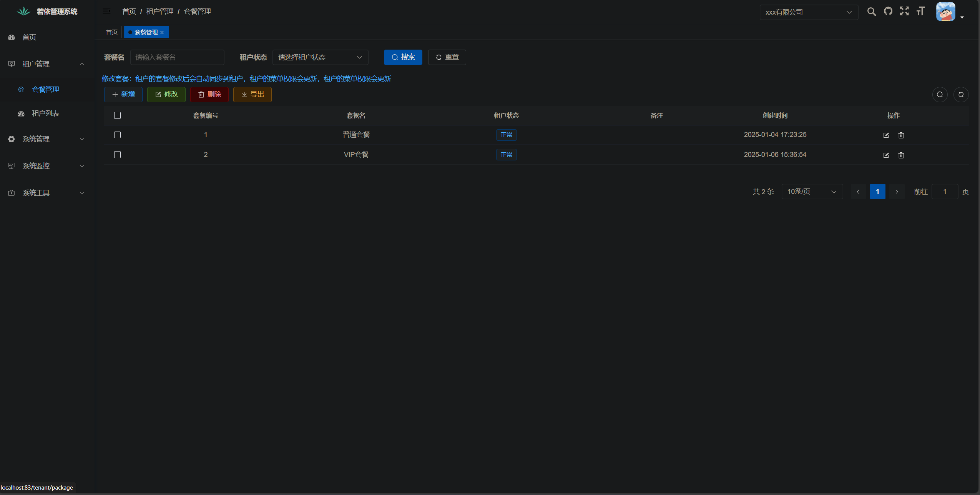Click 首页 in the breadcrumb

(129, 12)
